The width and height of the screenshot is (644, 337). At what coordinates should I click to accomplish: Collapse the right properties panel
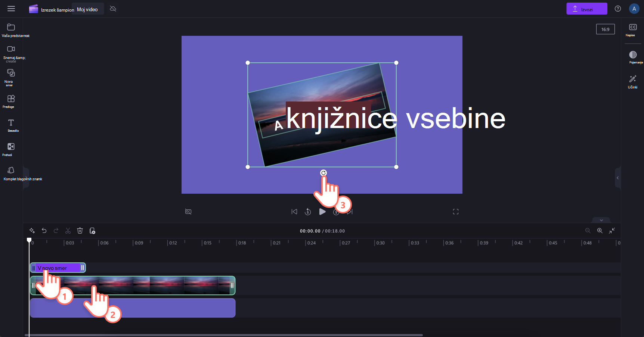click(618, 178)
